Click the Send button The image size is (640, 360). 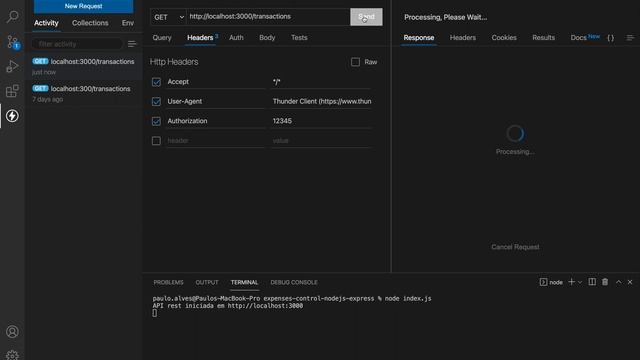pos(366,17)
